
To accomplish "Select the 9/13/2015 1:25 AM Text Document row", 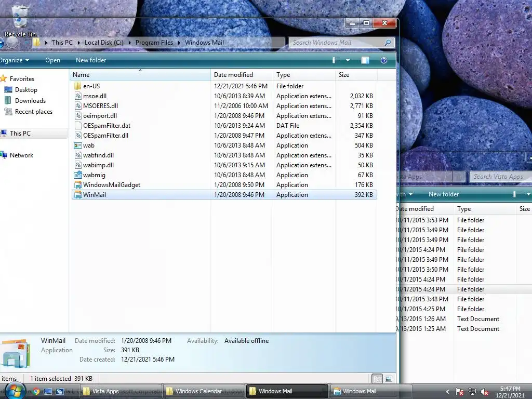I will coord(464,328).
